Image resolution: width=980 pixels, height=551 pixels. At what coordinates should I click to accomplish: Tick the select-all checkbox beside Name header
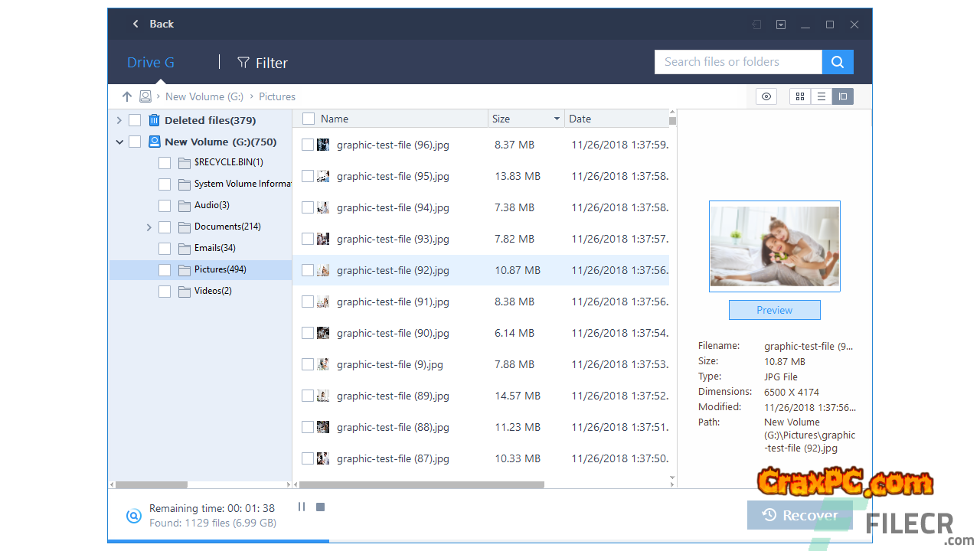[309, 119]
